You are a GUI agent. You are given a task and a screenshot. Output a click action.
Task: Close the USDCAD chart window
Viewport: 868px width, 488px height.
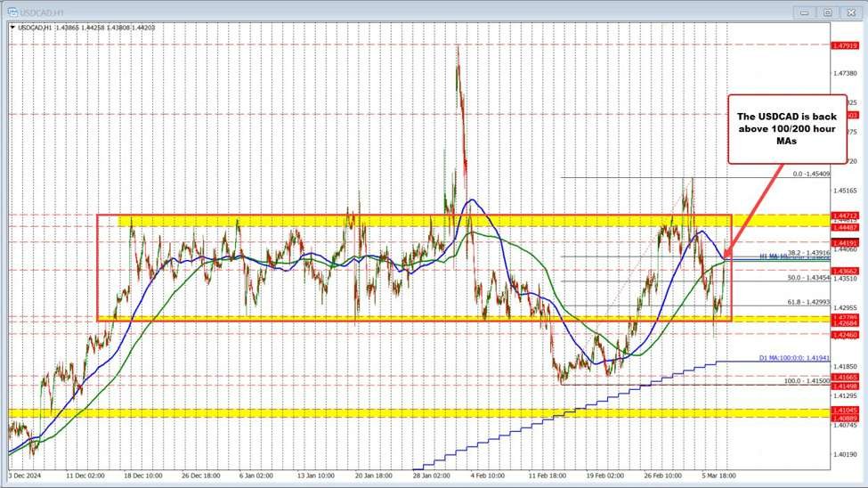[x=848, y=12]
